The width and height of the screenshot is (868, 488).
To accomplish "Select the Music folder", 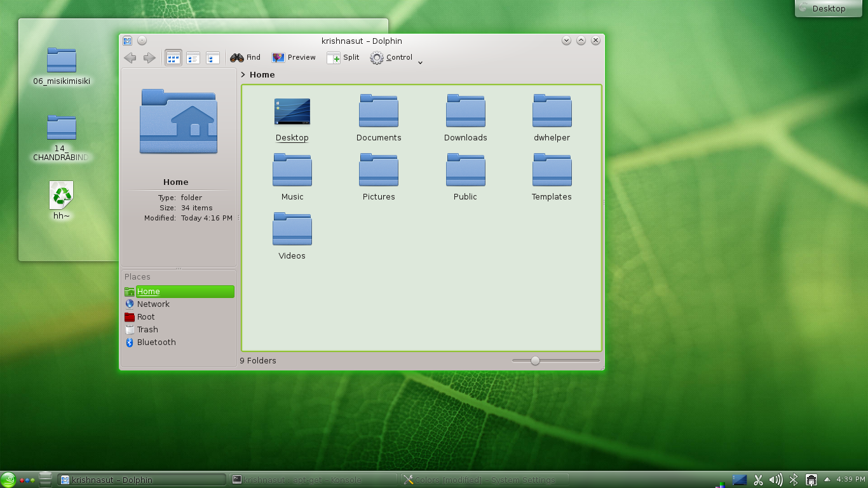I will [x=292, y=177].
